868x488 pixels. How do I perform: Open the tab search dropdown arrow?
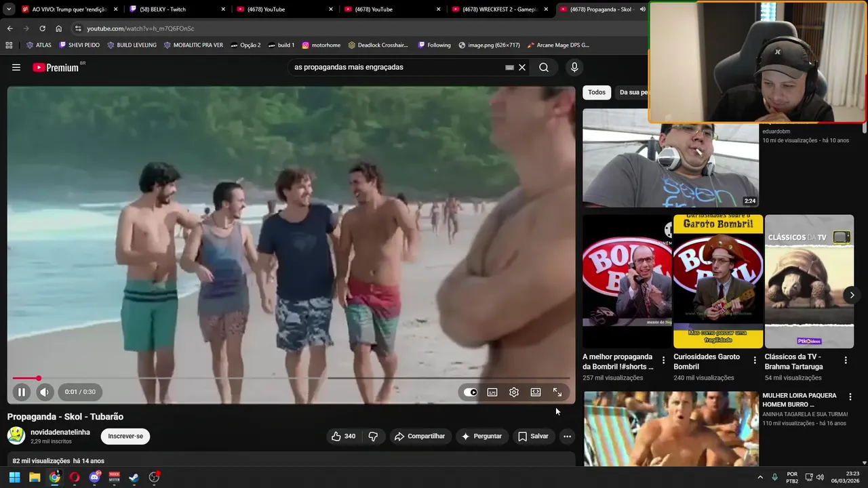click(x=9, y=9)
